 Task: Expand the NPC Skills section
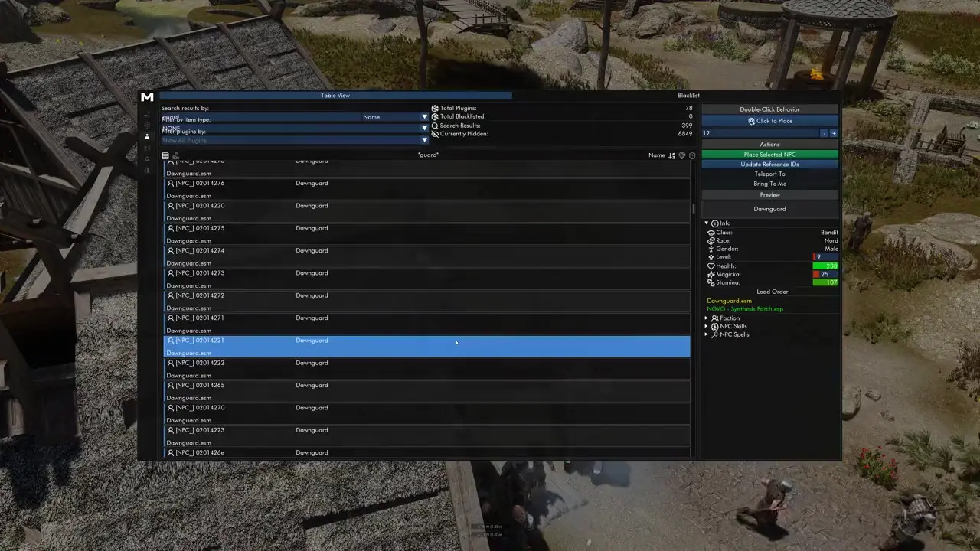pyautogui.click(x=707, y=327)
